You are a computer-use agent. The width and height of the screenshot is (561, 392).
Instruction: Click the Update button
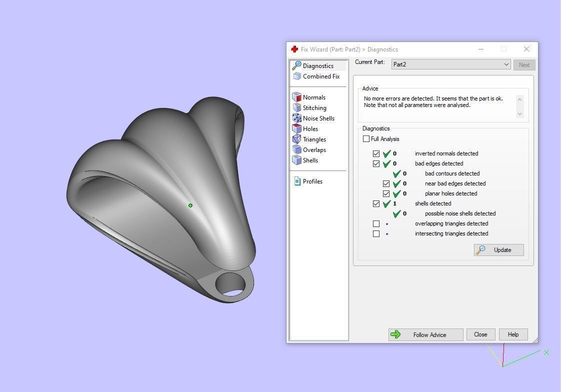click(498, 249)
